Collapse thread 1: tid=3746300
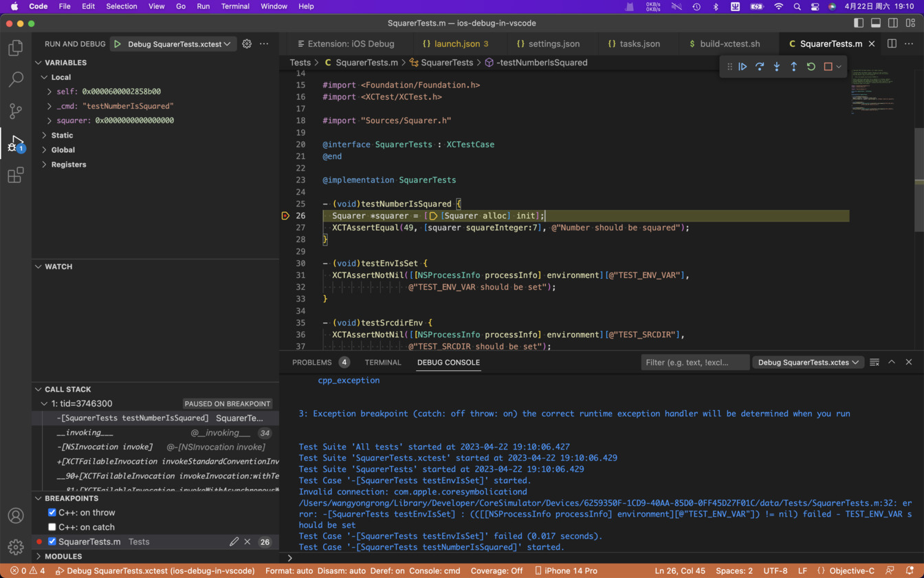 pyautogui.click(x=45, y=403)
